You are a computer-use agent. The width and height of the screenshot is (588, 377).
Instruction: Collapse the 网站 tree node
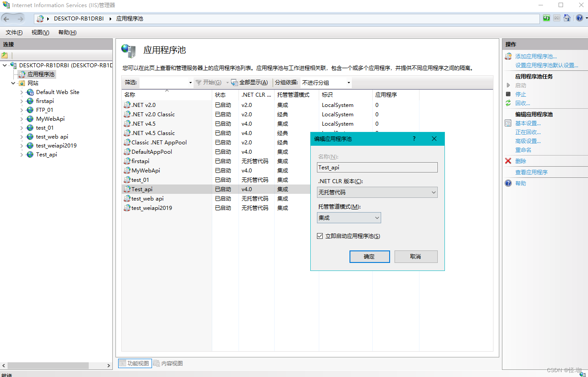click(13, 83)
